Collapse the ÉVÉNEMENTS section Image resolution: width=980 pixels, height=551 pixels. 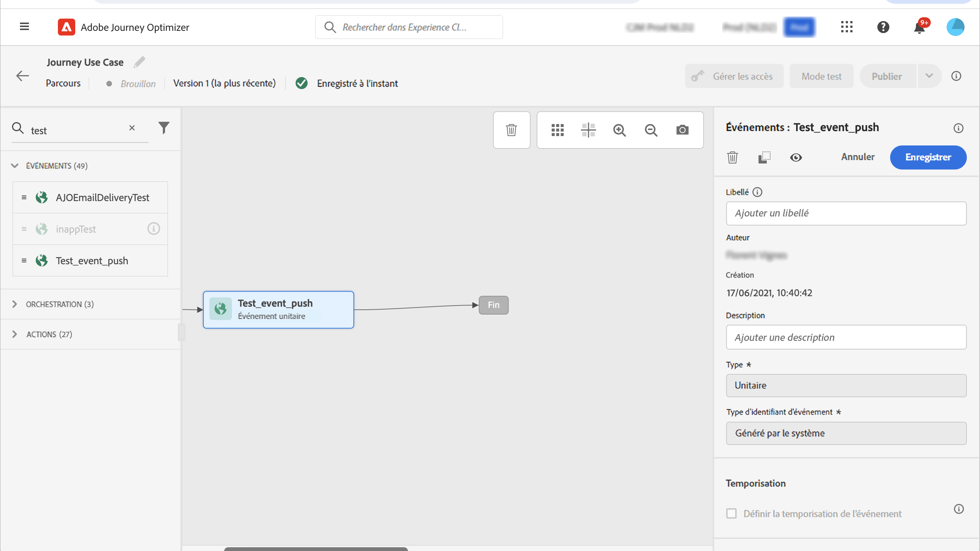14,166
